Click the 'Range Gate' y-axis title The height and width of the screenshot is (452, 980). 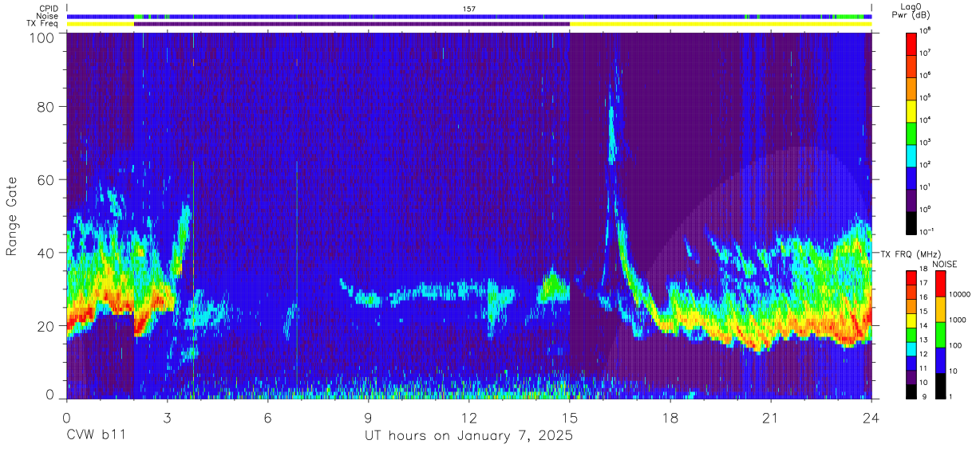[x=13, y=217]
